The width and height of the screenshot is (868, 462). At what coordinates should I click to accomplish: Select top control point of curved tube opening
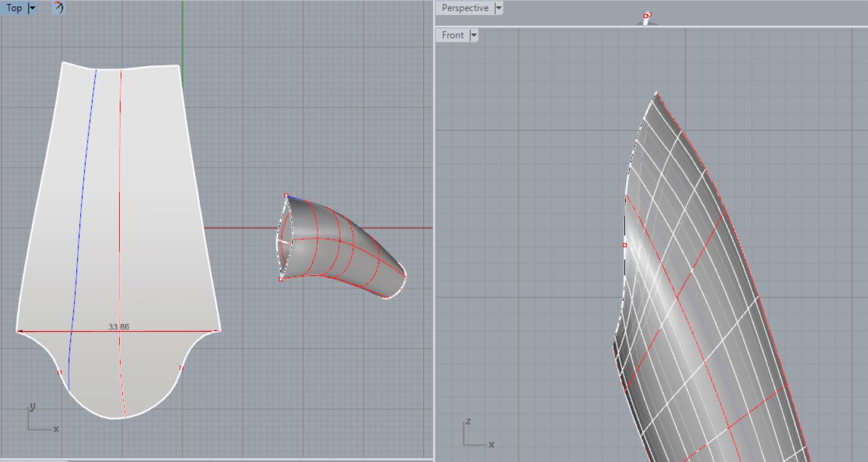point(286,196)
